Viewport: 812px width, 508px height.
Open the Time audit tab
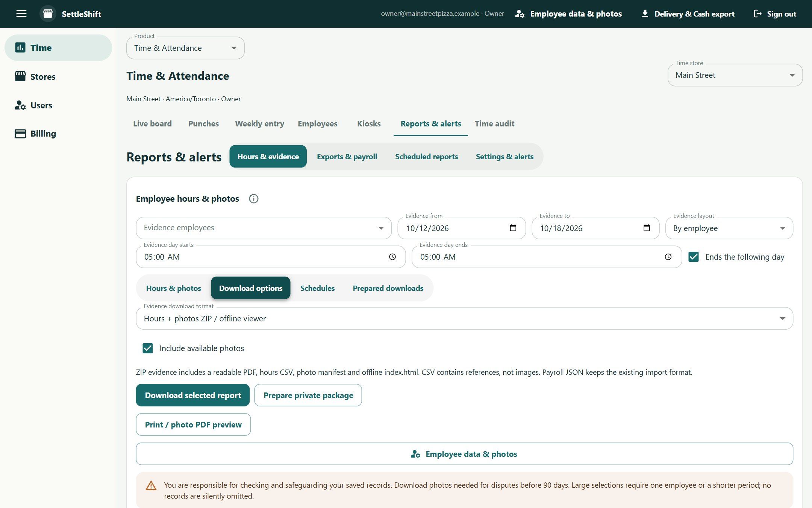click(494, 124)
